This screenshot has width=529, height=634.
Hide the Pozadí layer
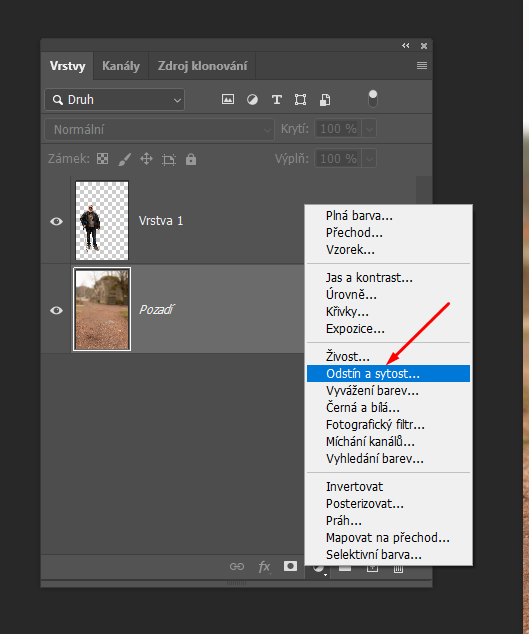click(56, 310)
